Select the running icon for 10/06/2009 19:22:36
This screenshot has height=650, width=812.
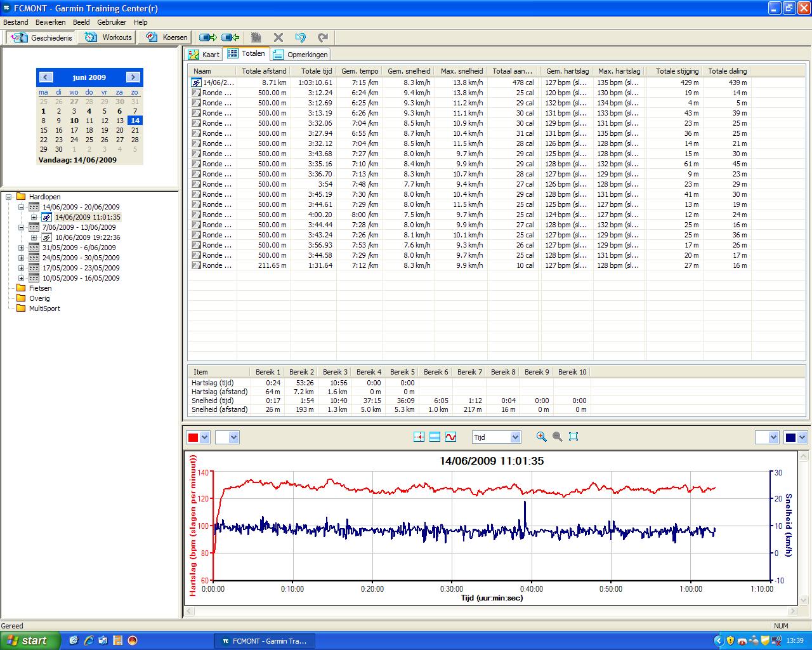tap(47, 237)
